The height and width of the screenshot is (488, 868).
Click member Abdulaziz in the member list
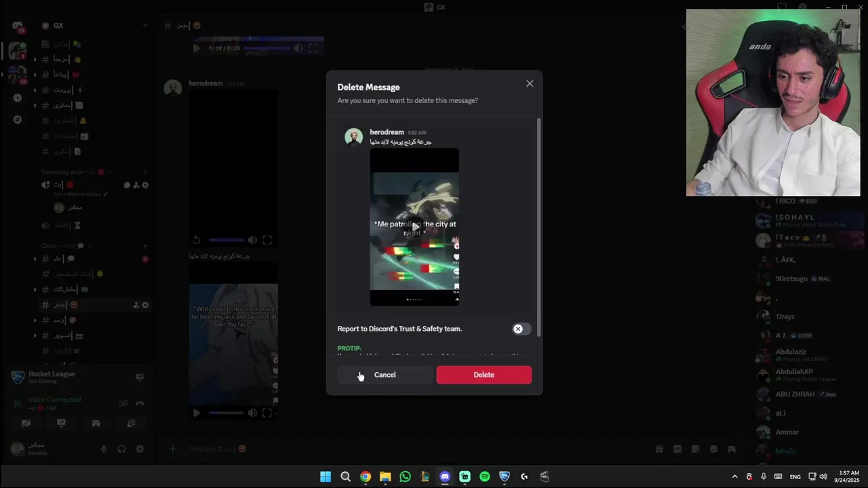pos(810,355)
